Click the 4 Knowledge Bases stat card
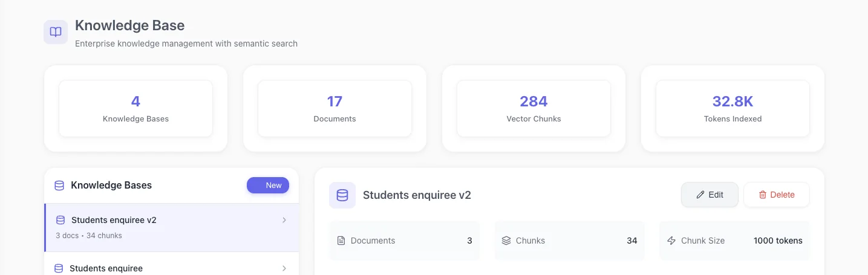This screenshot has height=275, width=868. pyautogui.click(x=135, y=109)
